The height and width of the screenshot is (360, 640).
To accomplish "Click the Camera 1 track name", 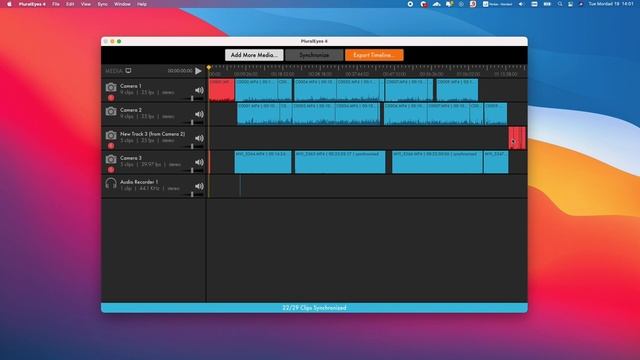I will pyautogui.click(x=131, y=86).
